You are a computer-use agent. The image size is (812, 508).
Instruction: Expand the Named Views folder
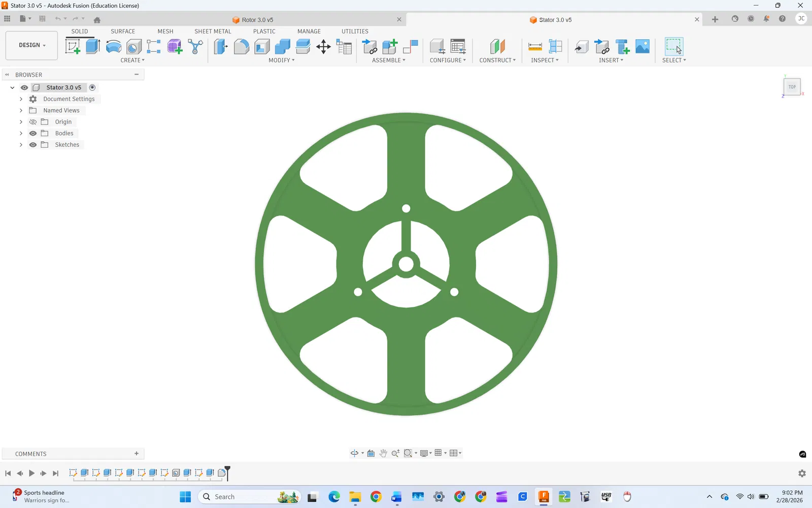point(21,110)
